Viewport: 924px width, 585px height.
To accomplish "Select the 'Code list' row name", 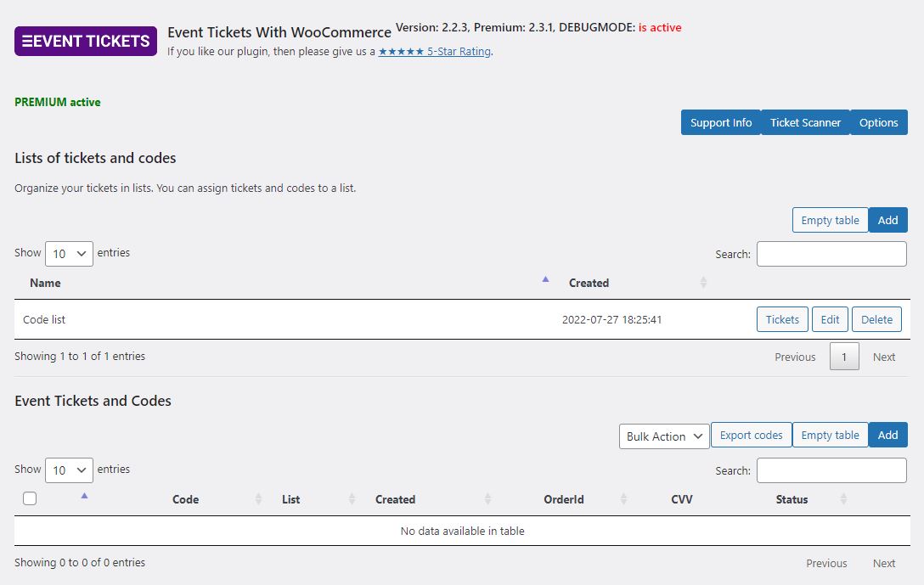I will click(44, 319).
